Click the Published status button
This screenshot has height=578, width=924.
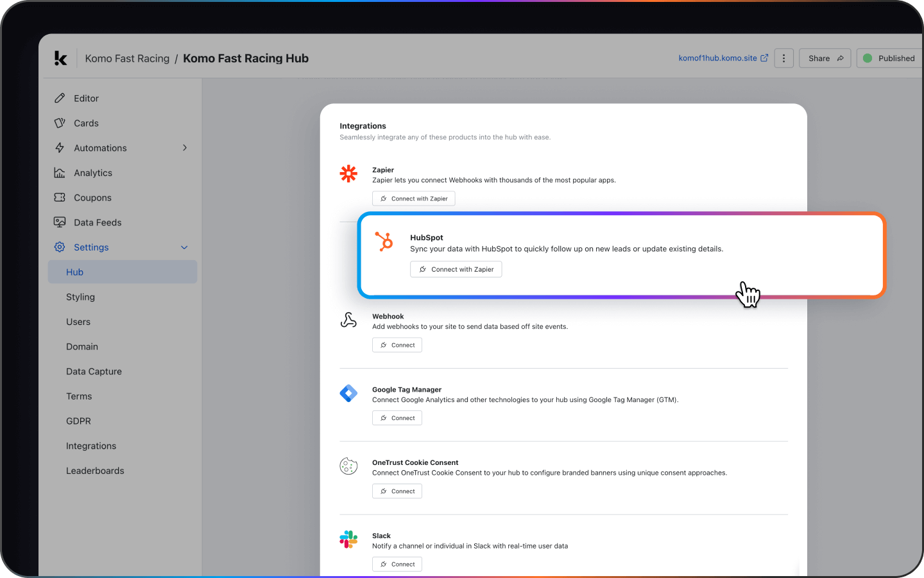pyautogui.click(x=891, y=58)
